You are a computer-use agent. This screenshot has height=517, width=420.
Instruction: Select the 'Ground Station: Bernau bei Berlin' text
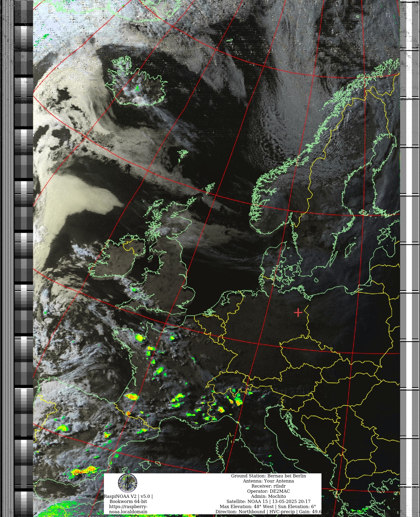[x=268, y=476]
